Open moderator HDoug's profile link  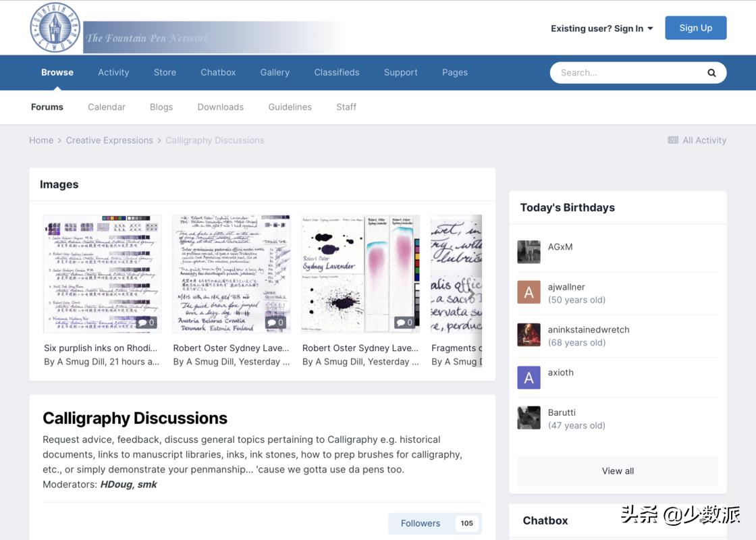click(x=116, y=484)
